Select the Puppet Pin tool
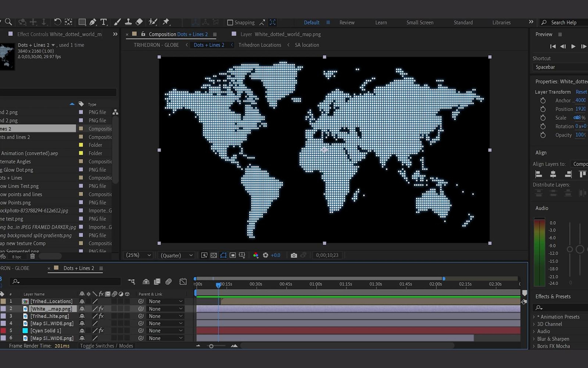The width and height of the screenshot is (588, 368). tap(166, 22)
